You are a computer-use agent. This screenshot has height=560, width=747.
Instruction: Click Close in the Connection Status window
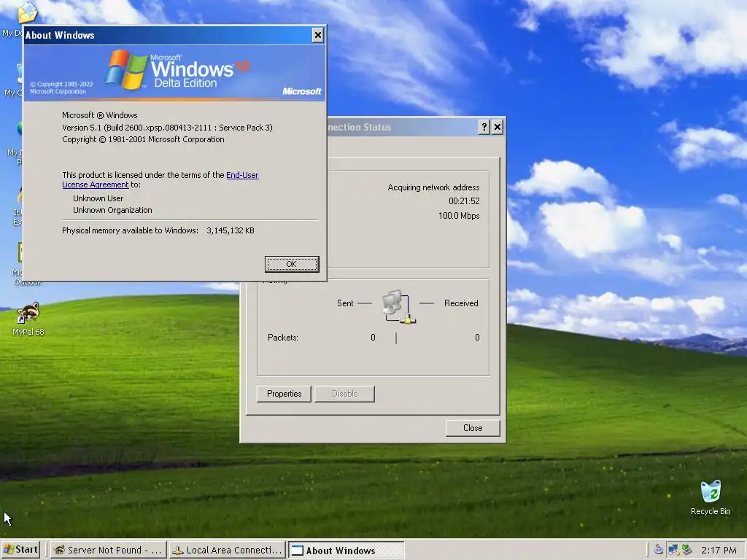pyautogui.click(x=473, y=428)
